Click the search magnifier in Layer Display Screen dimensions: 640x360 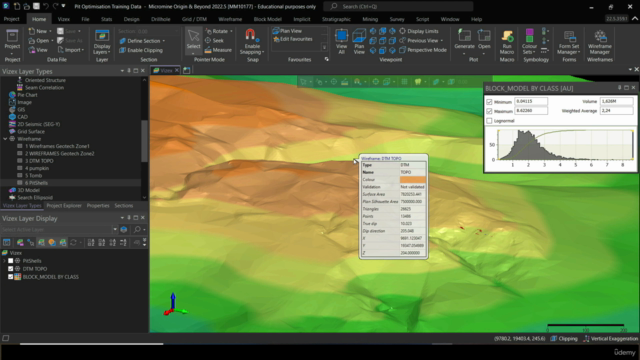(137, 230)
